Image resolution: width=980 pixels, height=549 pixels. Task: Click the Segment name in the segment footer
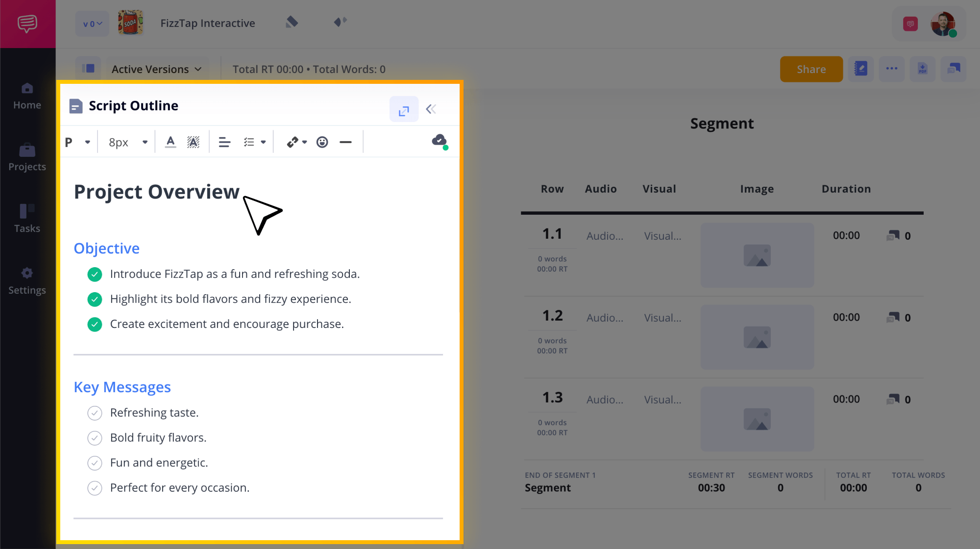548,488
